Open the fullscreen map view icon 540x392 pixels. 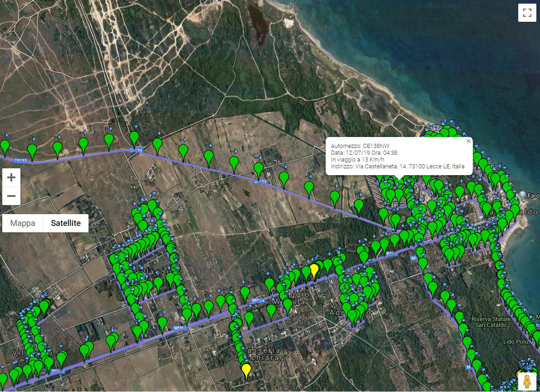coord(527,13)
